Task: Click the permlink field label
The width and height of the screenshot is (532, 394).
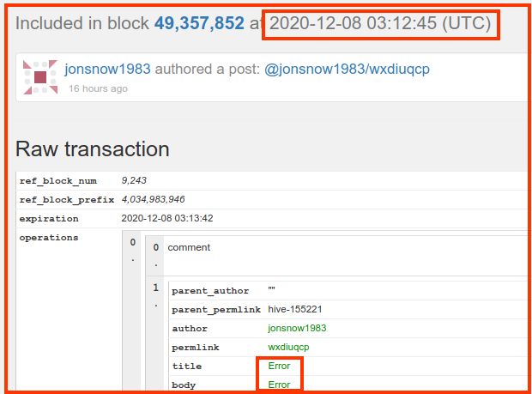Action: point(196,348)
